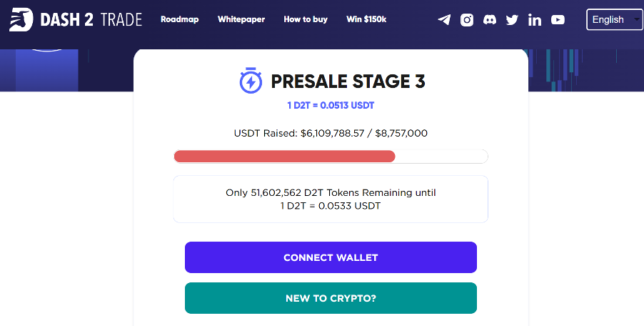The width and height of the screenshot is (644, 326).
Task: Open the Win $150k link
Action: click(x=366, y=19)
